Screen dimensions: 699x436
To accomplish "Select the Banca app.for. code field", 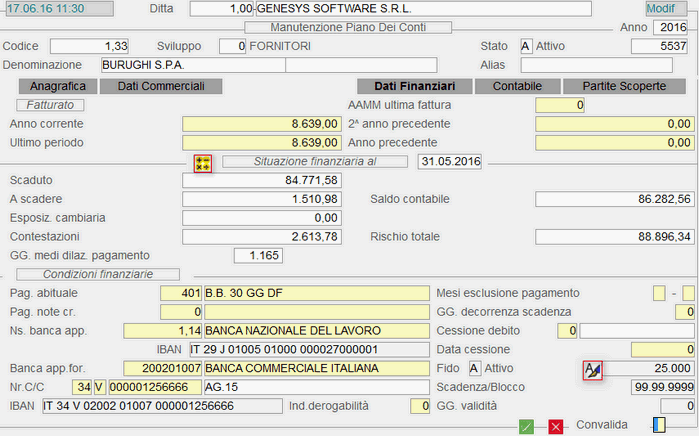I will 162,368.
